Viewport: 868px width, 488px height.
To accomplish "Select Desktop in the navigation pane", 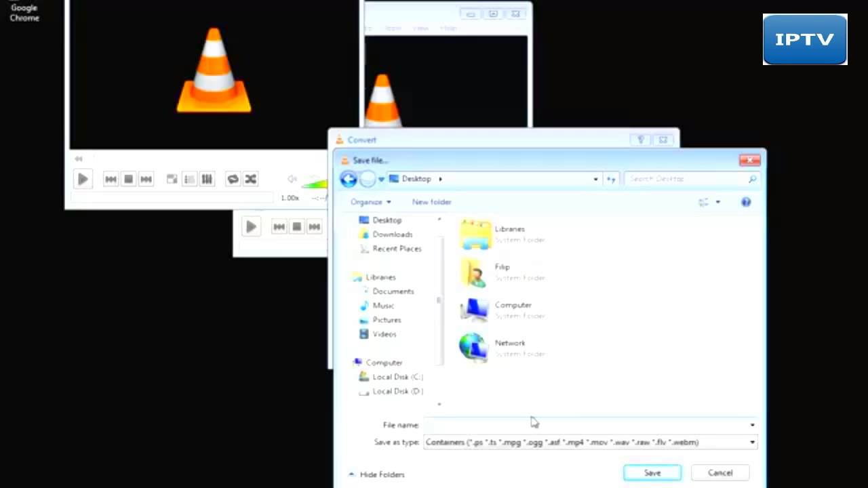I will 387,220.
